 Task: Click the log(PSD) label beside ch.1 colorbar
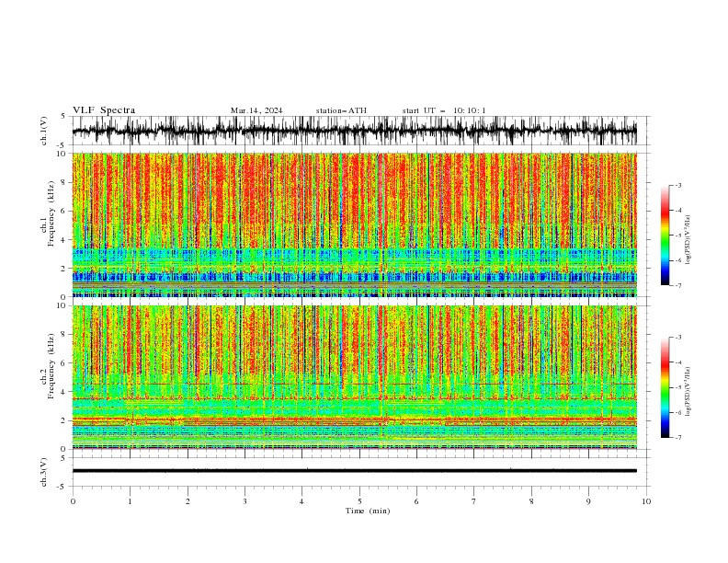688,240
